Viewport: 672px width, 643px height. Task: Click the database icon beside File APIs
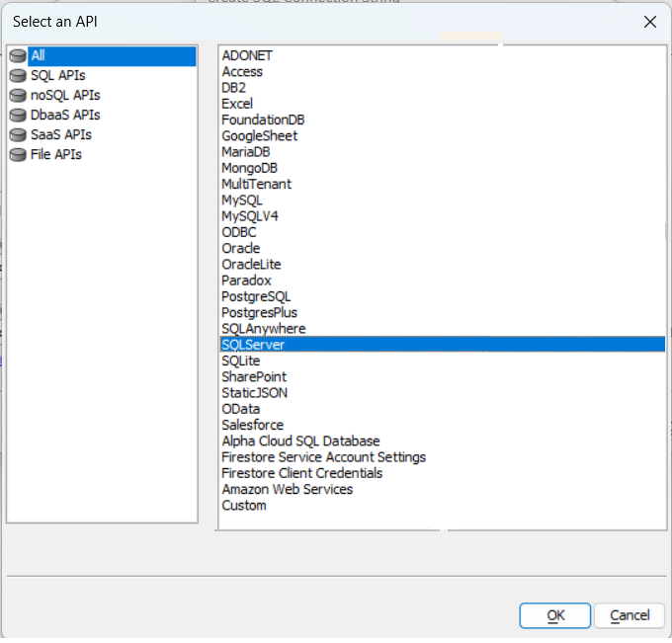pos(18,155)
